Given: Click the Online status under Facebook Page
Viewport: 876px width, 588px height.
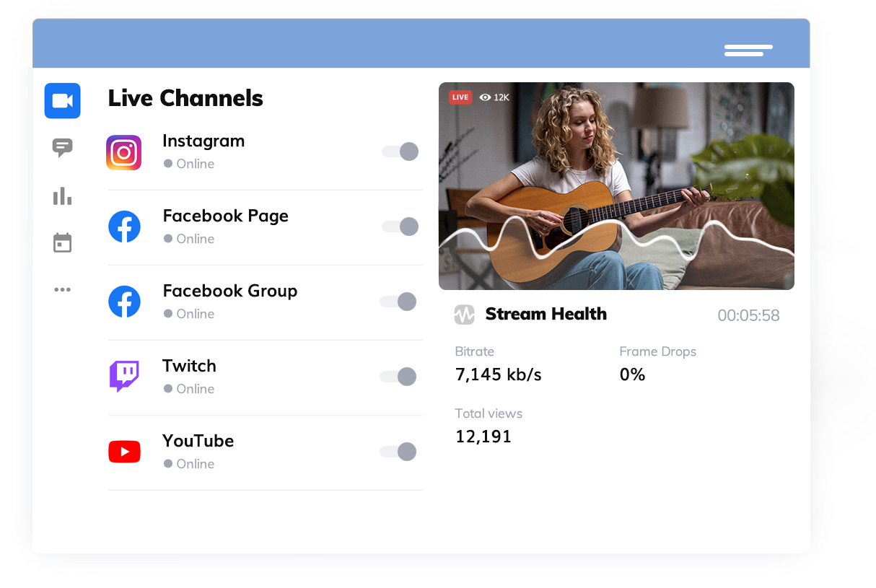Looking at the screenshot, I should point(189,239).
